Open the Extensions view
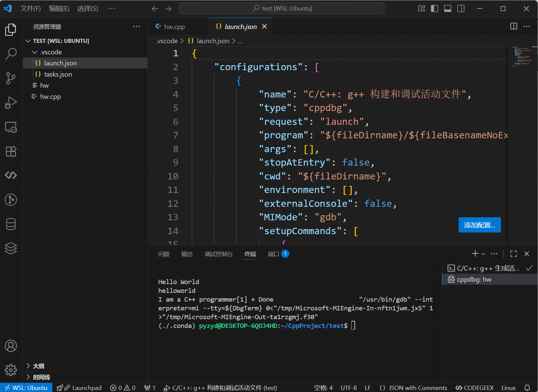 point(11,151)
